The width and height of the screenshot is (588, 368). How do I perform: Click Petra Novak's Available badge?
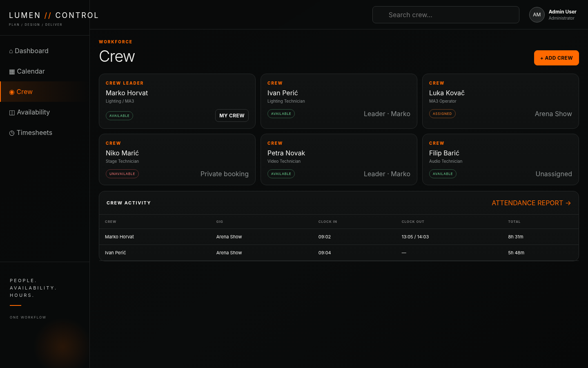[x=281, y=174]
